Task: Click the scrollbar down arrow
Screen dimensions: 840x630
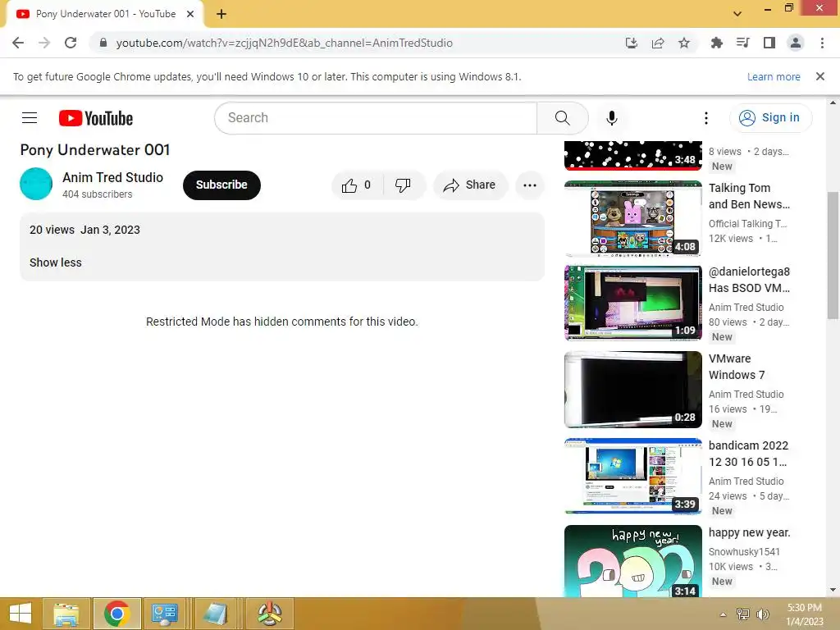Action: (833, 591)
